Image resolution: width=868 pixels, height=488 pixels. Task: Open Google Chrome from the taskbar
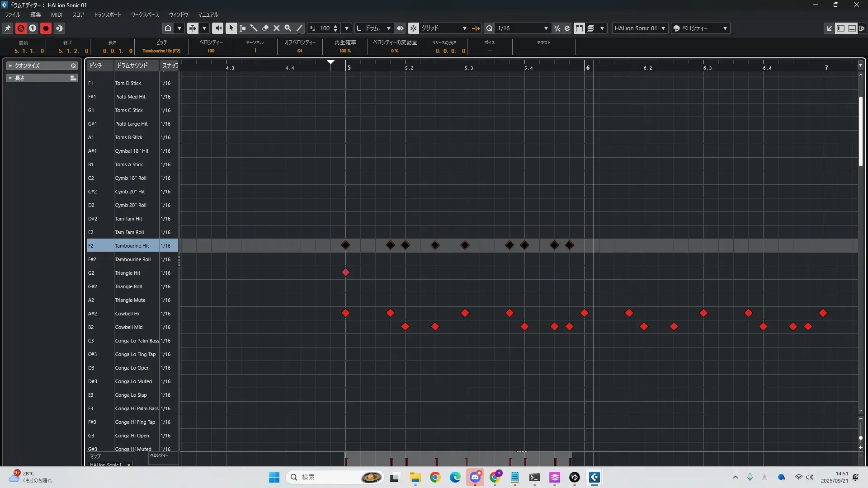coord(435,478)
